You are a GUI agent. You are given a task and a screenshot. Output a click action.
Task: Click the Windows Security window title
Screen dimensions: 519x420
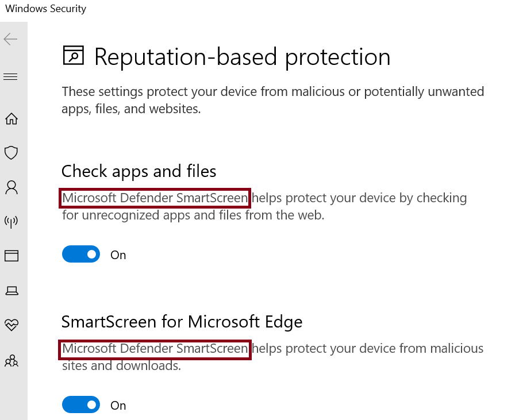45,9
